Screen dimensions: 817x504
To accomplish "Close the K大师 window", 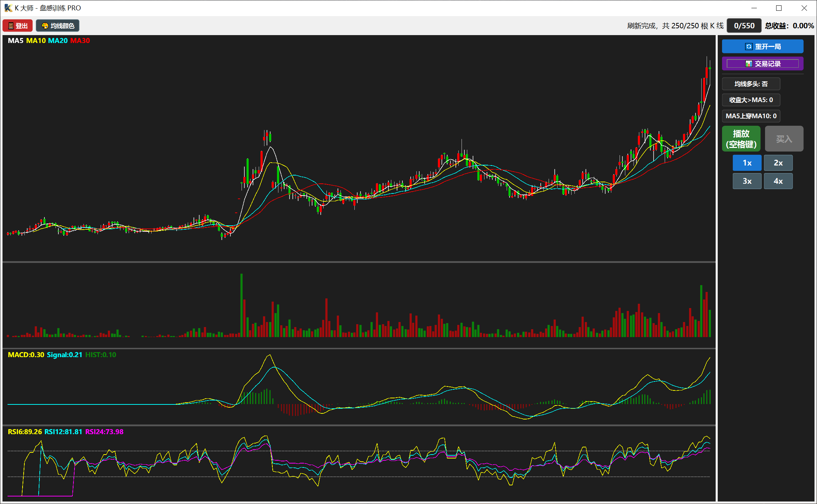I will point(804,8).
